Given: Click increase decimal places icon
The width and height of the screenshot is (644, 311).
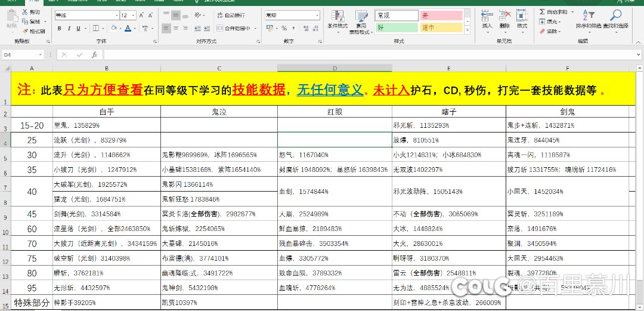Looking at the screenshot, I should [x=305, y=29].
